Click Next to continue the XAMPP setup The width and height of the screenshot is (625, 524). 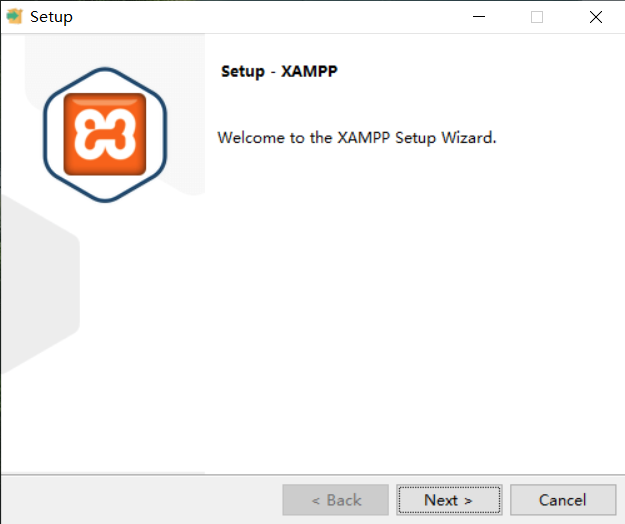pyautogui.click(x=449, y=500)
